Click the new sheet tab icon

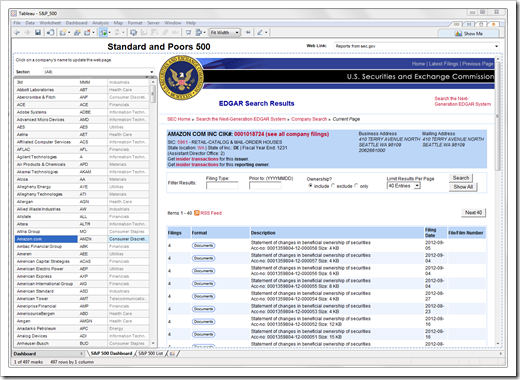172,354
